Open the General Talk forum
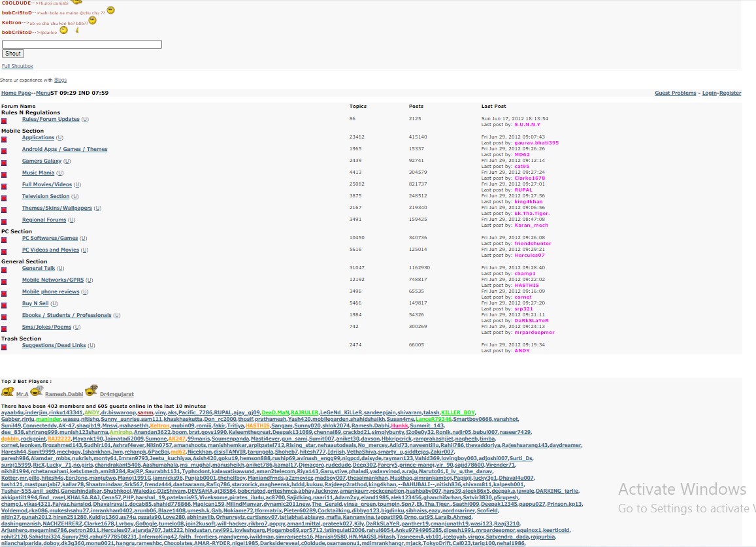This screenshot has height=547, width=756. (39, 268)
